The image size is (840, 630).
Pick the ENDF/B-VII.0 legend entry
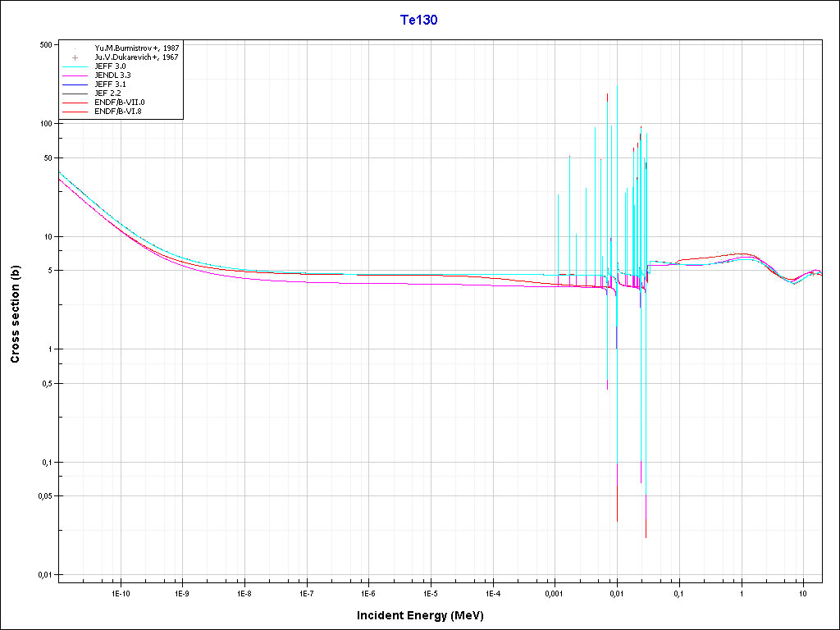[120, 103]
